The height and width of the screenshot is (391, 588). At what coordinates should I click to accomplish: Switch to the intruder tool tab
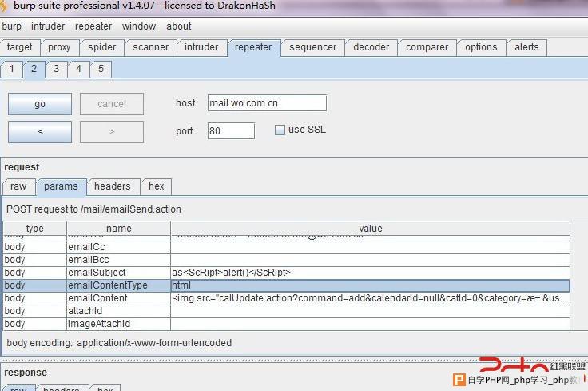point(201,47)
